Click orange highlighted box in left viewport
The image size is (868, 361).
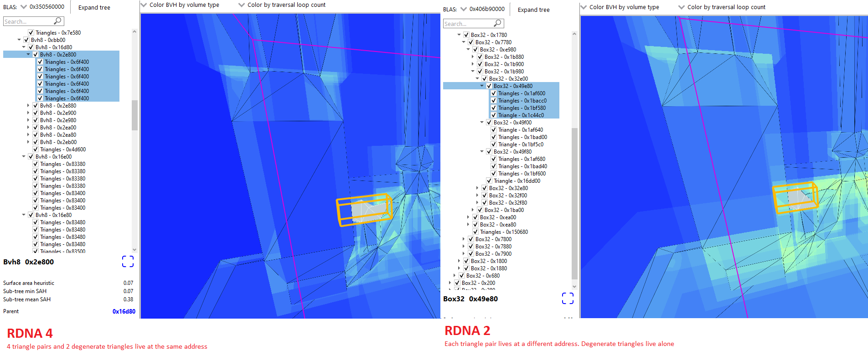point(364,210)
